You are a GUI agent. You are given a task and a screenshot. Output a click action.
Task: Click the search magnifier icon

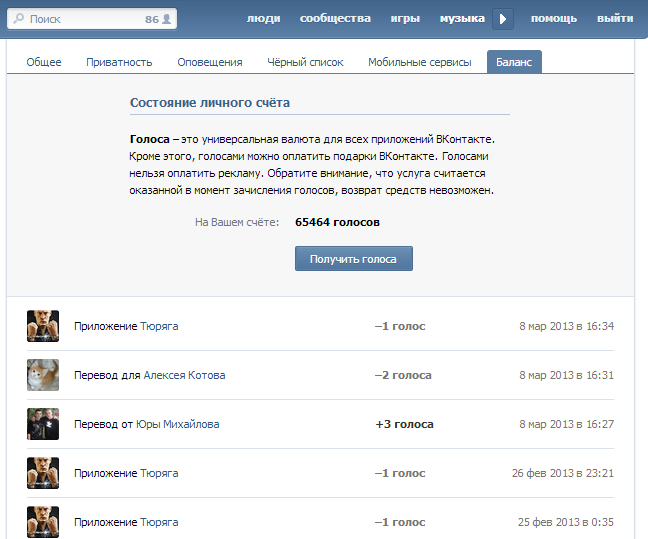tap(19, 19)
